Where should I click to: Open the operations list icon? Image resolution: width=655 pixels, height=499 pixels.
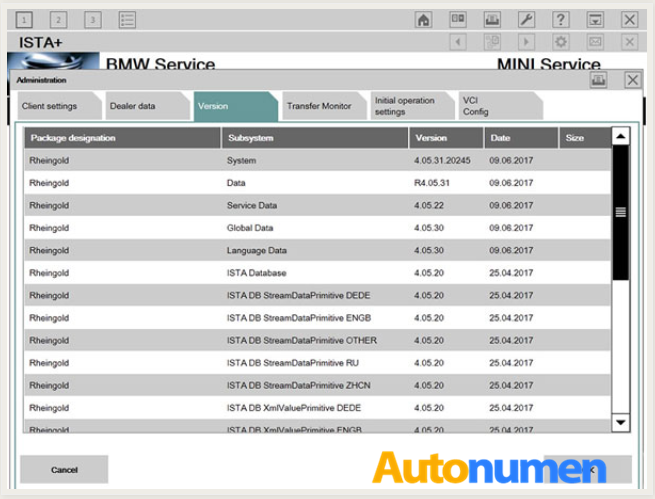(127, 20)
